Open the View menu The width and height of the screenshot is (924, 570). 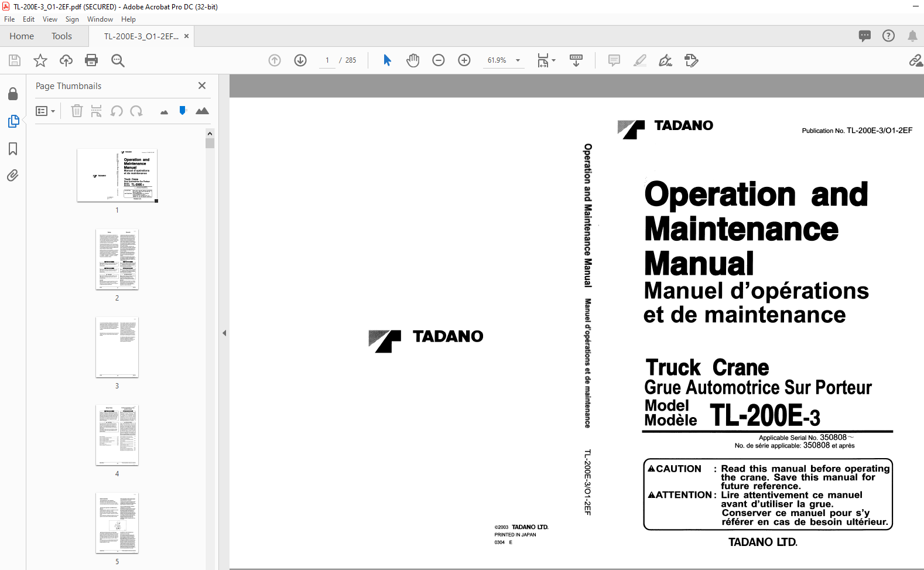coord(50,19)
